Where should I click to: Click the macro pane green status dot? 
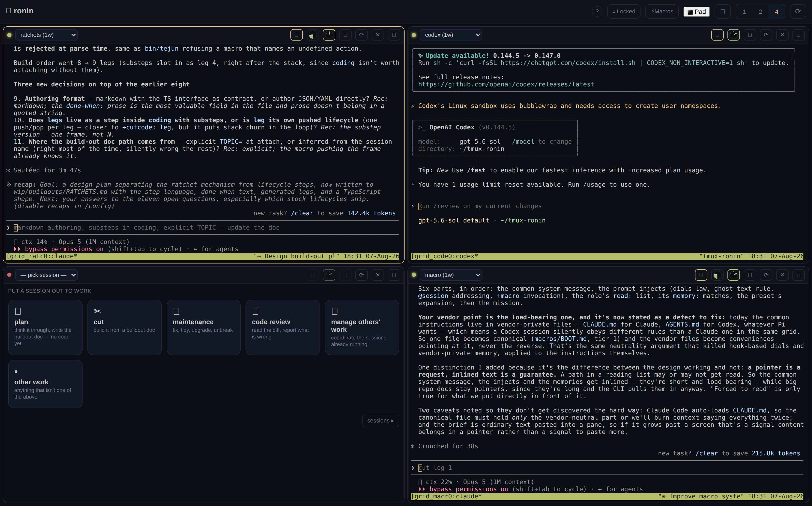(x=414, y=275)
